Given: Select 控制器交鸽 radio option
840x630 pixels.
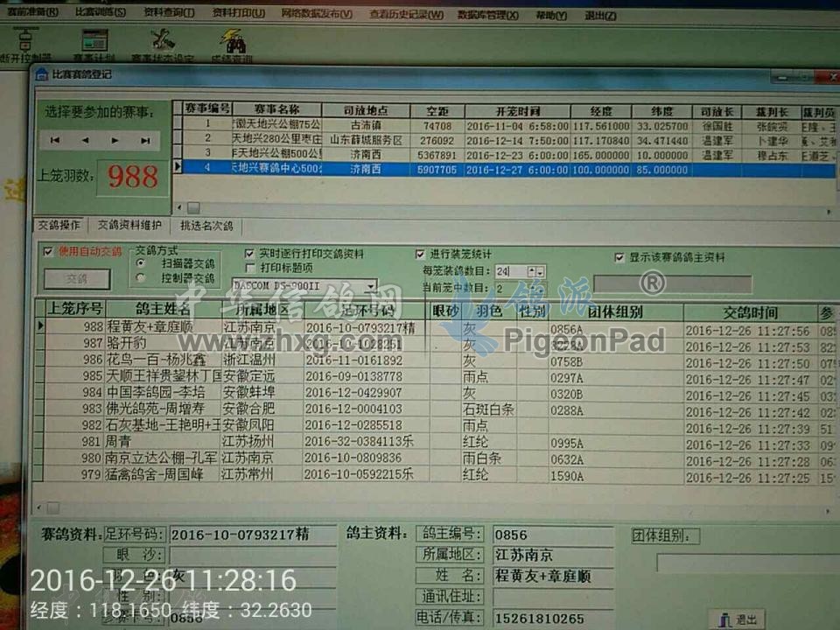Looking at the screenshot, I should coord(141,278).
